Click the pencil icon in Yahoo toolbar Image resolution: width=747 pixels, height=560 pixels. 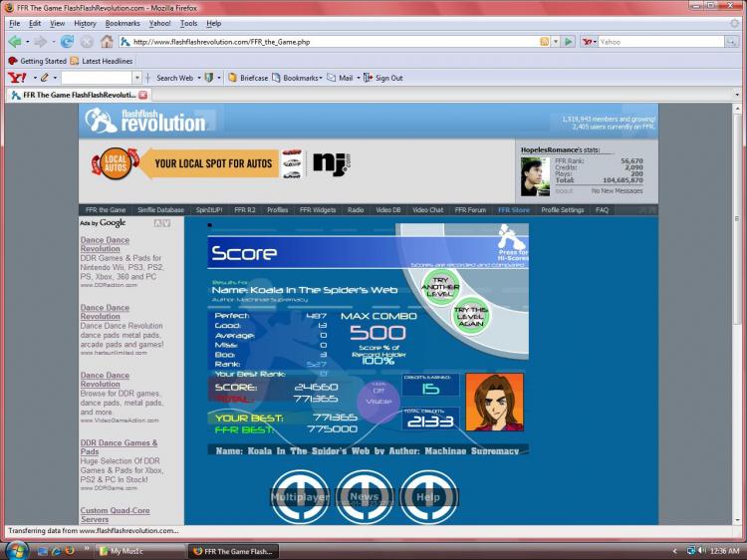[x=45, y=77]
